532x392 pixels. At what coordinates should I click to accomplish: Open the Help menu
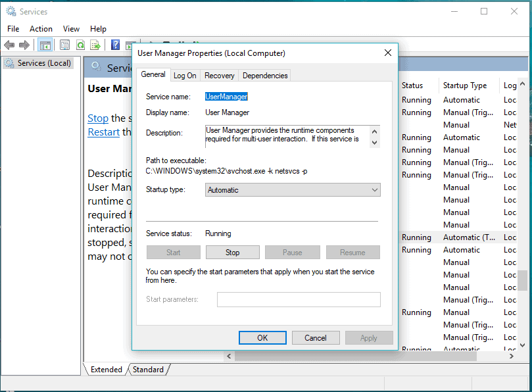(98, 29)
